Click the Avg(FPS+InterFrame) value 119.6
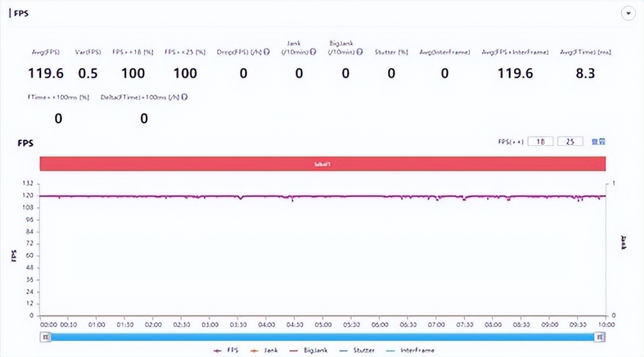 coord(515,73)
